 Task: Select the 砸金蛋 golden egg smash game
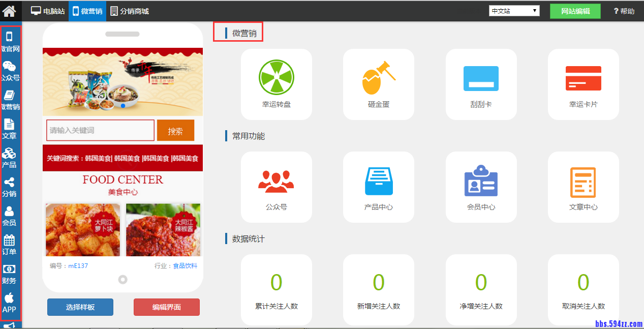click(379, 84)
